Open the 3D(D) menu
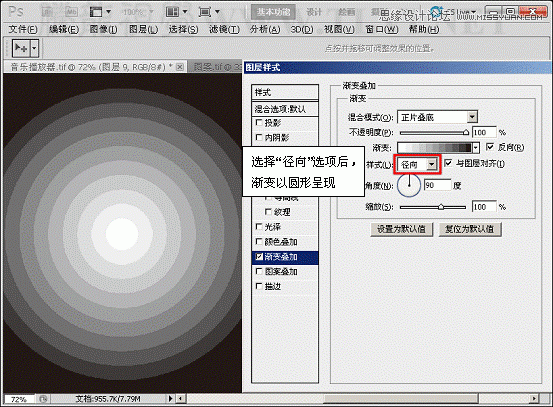Viewport: 553px width, 407px height. tap(302, 29)
